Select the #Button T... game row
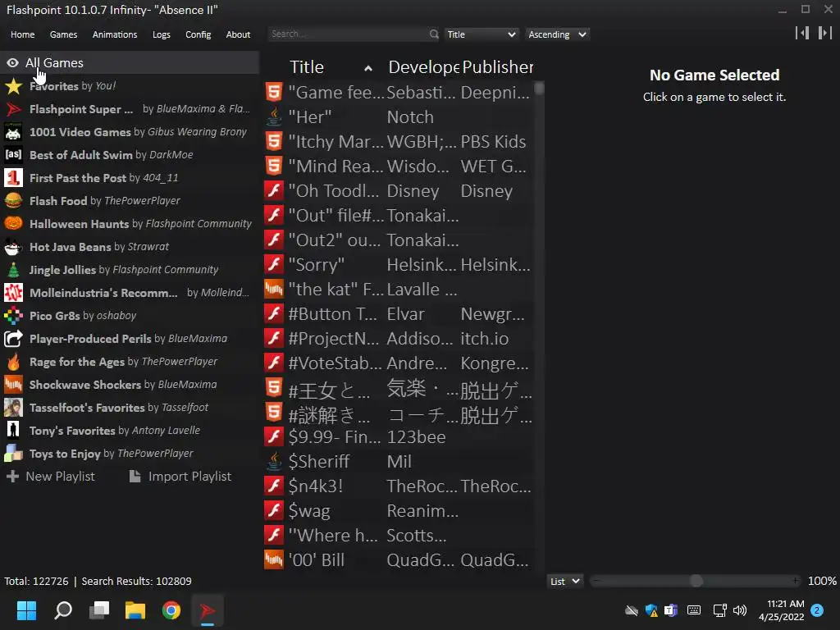 [399, 314]
